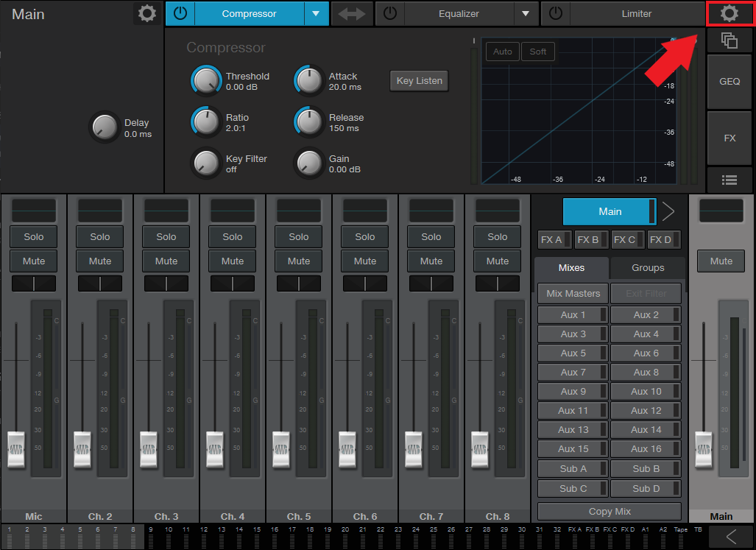Open the gear icon next to Main label
The height and width of the screenshot is (550, 756).
pyautogui.click(x=146, y=13)
